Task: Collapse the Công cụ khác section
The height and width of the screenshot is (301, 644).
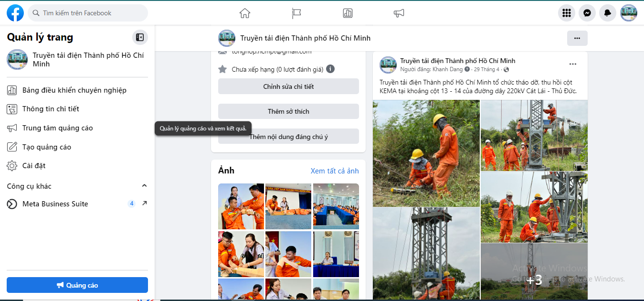Action: (x=144, y=186)
